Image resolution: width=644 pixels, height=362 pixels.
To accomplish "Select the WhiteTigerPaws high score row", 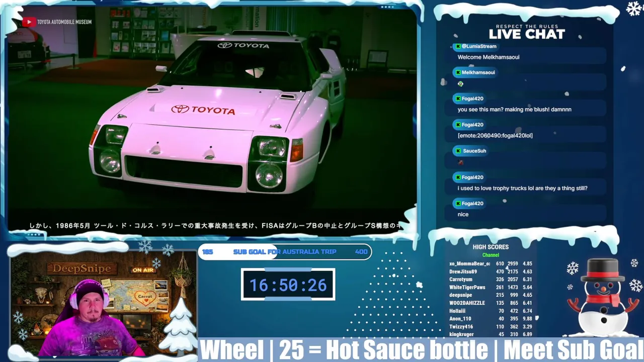I will click(491, 288).
